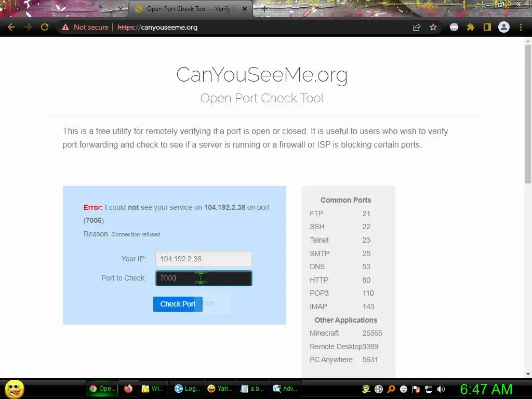The height and width of the screenshot is (399, 532).
Task: Open a new browser tab
Action: click(264, 9)
